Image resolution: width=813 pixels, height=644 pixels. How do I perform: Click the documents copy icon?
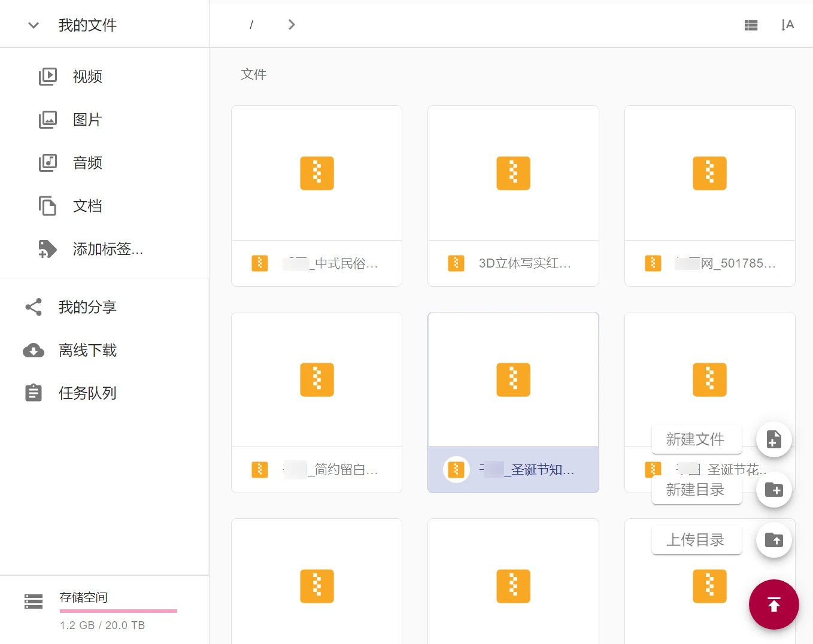(x=48, y=206)
